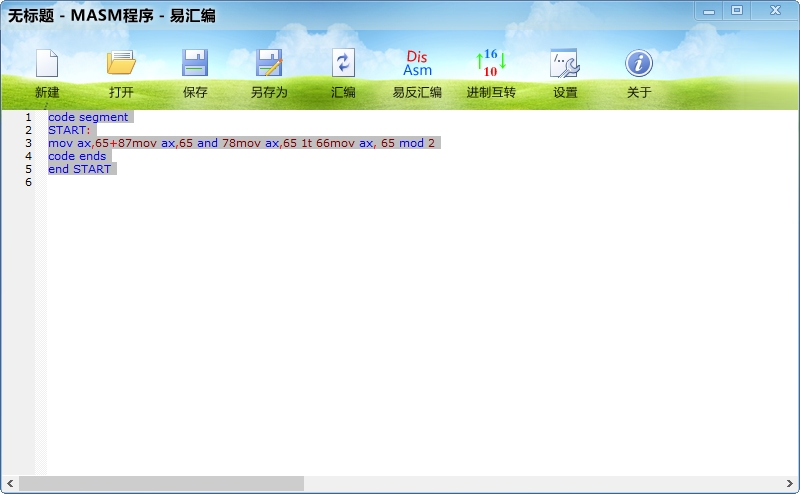Screen dimensions: 800x494
Task: Click 'mov ax,65+87' in line 3
Action: pos(90,143)
